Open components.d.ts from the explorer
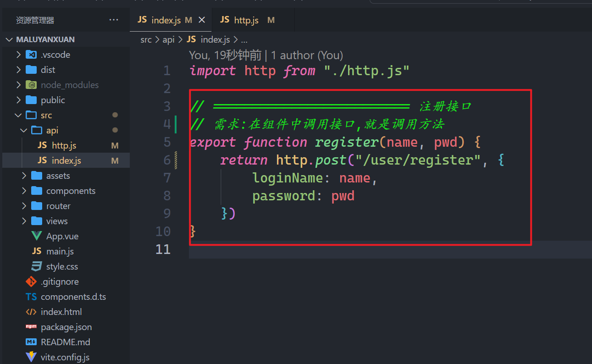 point(73,297)
